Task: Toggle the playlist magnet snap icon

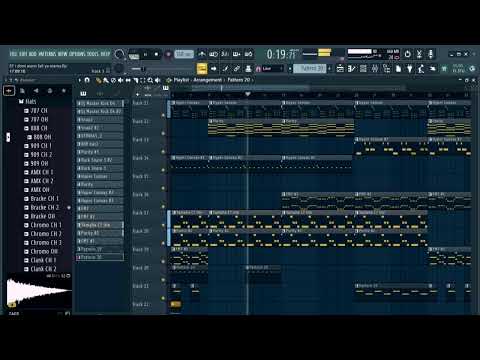Action: pyautogui.click(x=87, y=80)
